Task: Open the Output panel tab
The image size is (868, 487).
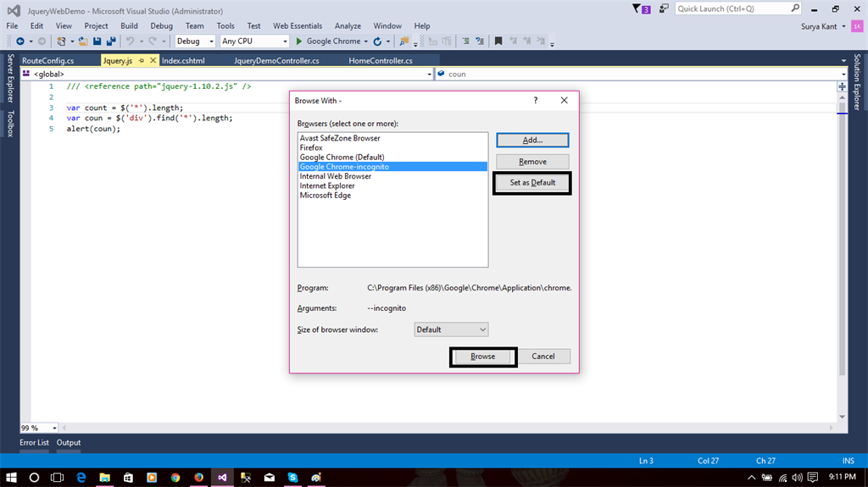Action: pyautogui.click(x=69, y=442)
